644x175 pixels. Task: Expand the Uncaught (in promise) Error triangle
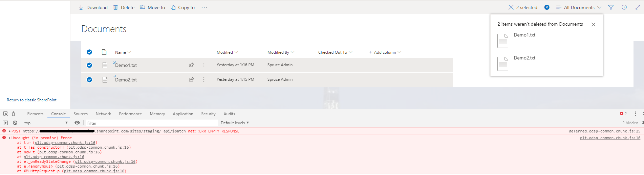(9, 138)
